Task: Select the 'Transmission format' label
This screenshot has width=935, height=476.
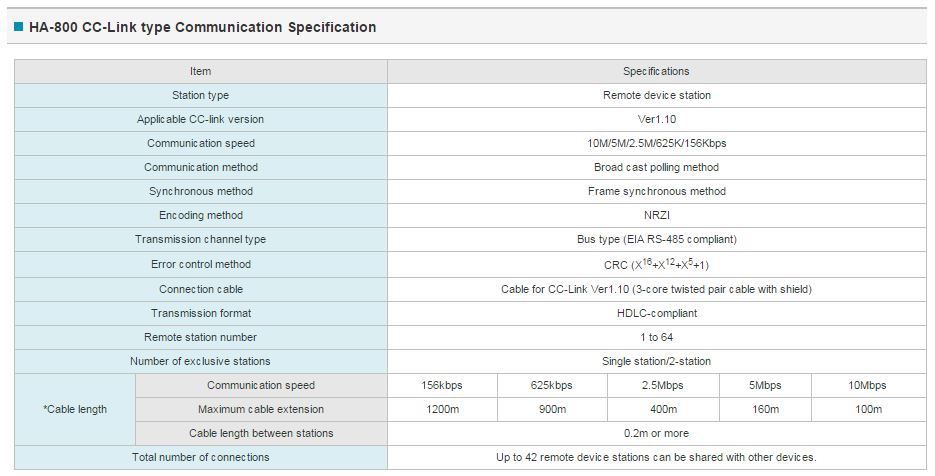Action: coord(201,313)
